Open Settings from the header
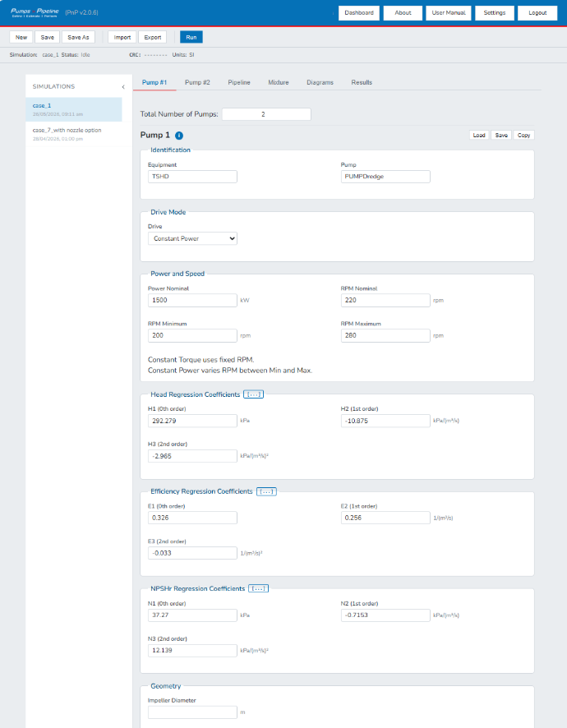This screenshot has width=567, height=728. 495,13
